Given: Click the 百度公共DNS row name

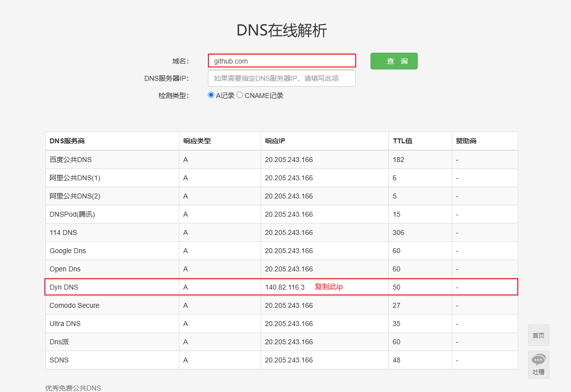Looking at the screenshot, I should (70, 160).
